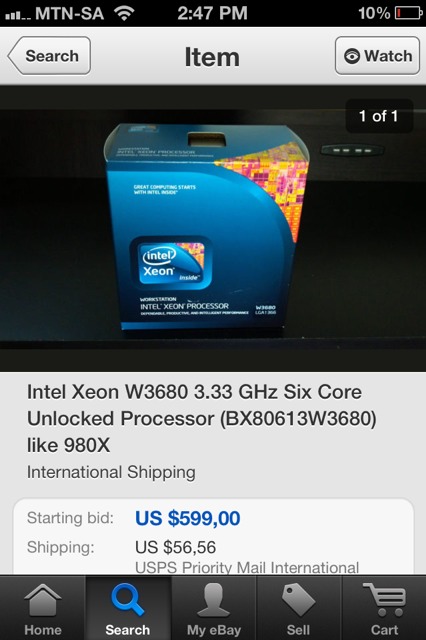Tap the Item header title

click(212, 57)
